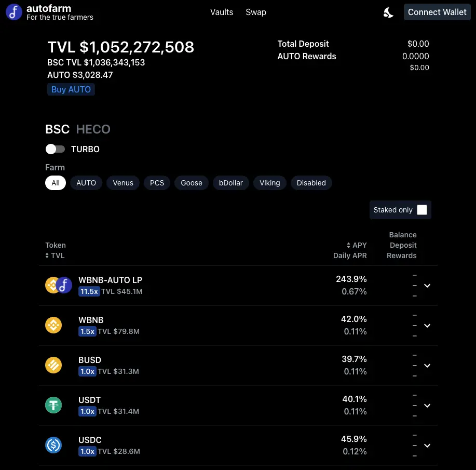Click the 1.0x badge on BUSD row
476x470 pixels.
87,371
